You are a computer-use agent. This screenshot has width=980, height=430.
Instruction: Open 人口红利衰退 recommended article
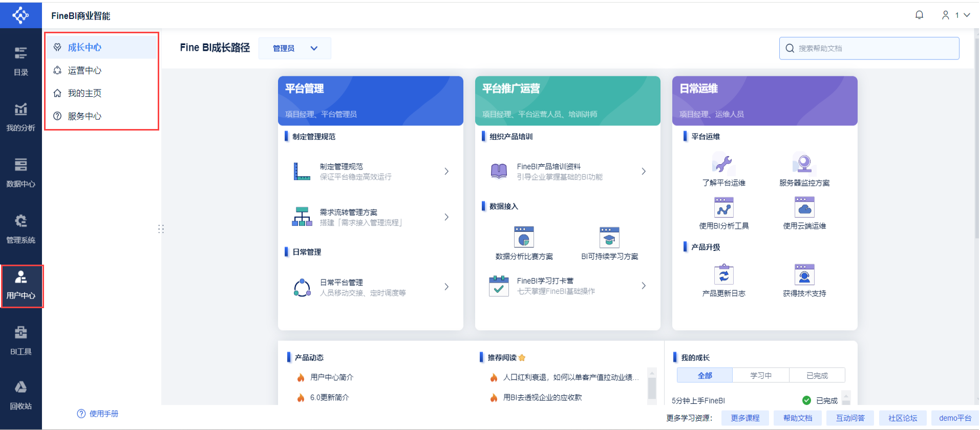point(571,377)
